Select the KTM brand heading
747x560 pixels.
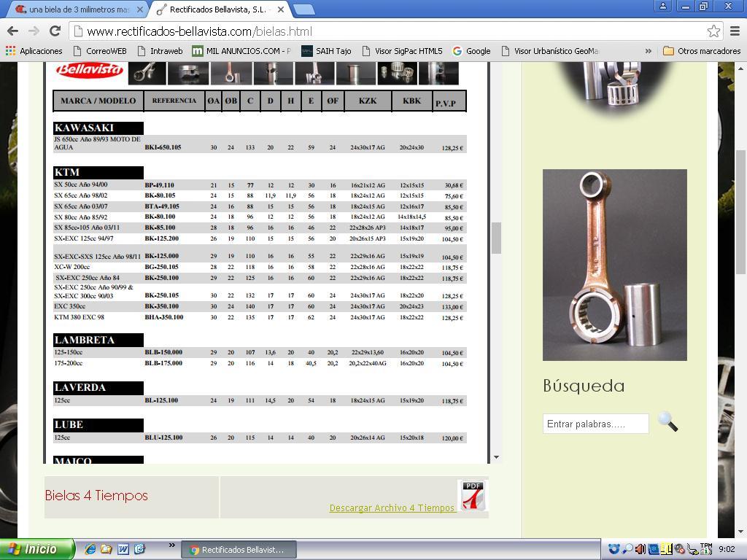(98, 172)
